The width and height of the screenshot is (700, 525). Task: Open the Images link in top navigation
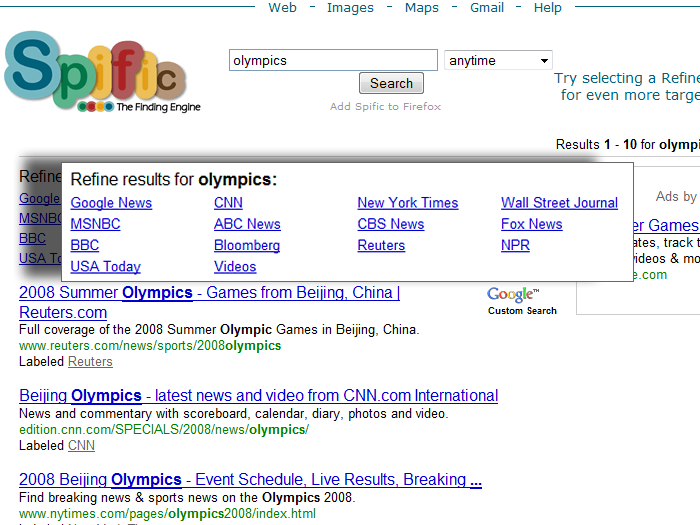point(350,8)
